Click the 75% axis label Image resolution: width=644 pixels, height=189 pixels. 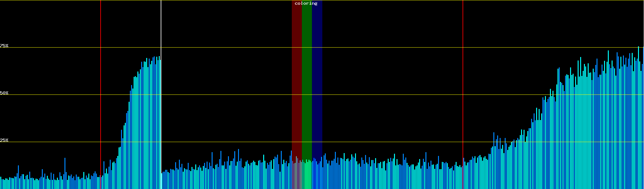coord(4,46)
